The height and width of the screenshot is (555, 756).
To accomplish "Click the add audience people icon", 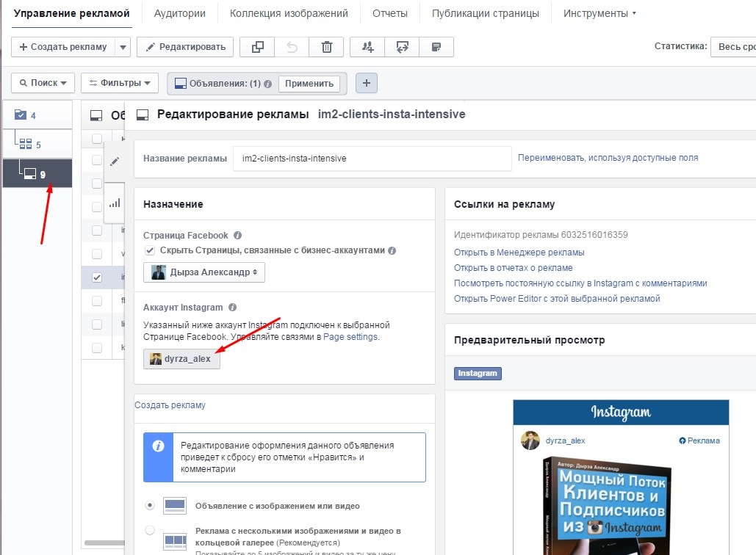I will click(x=367, y=47).
